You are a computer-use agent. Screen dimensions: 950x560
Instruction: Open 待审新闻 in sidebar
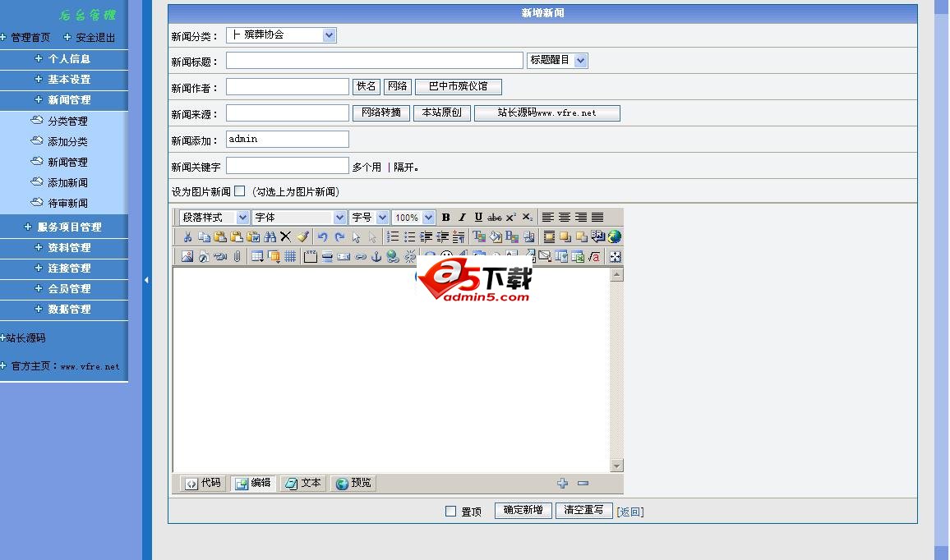pyautogui.click(x=67, y=204)
